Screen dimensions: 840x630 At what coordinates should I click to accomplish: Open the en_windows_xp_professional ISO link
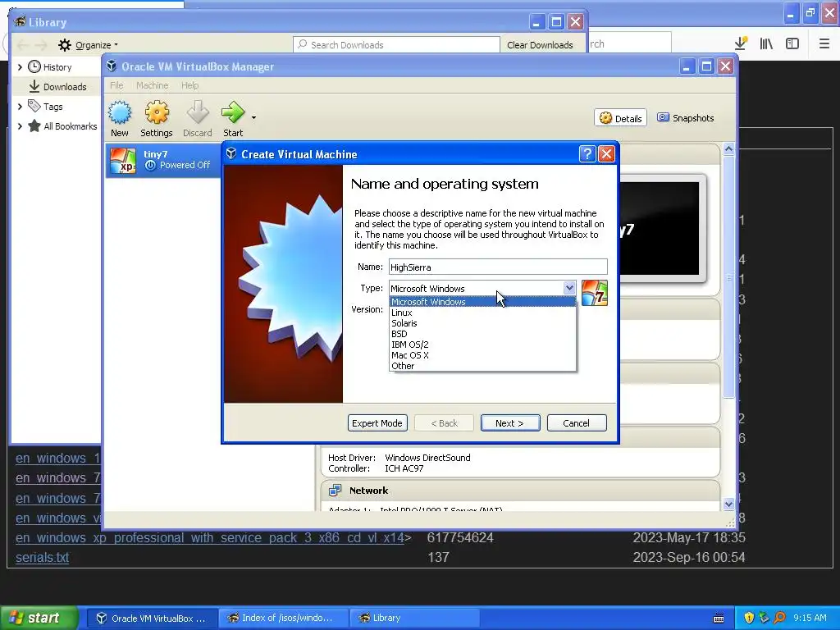coord(210,538)
